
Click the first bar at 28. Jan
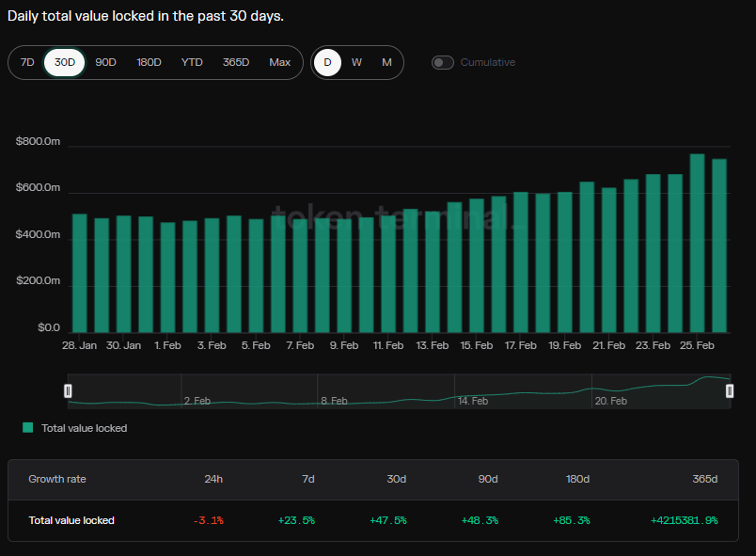[x=80, y=273]
